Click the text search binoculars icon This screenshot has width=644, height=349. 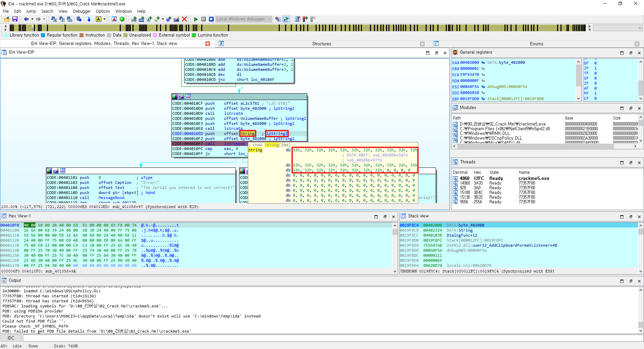62,19
